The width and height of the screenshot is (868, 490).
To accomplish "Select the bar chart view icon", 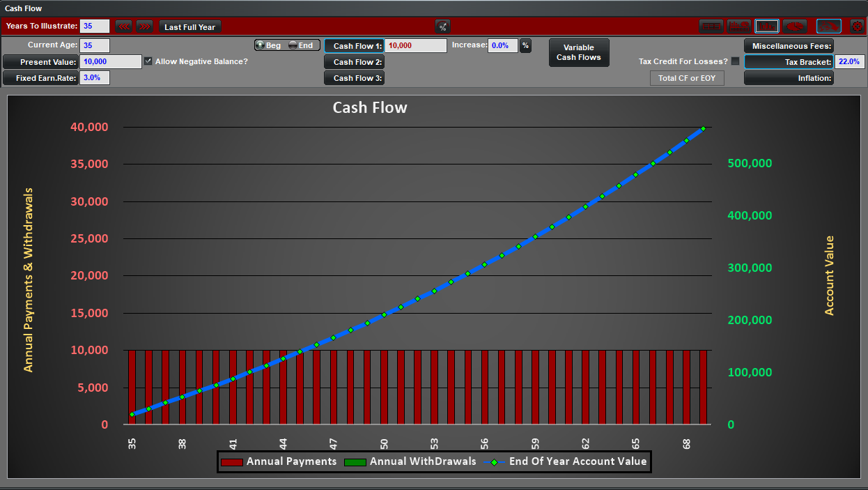I will pos(767,26).
